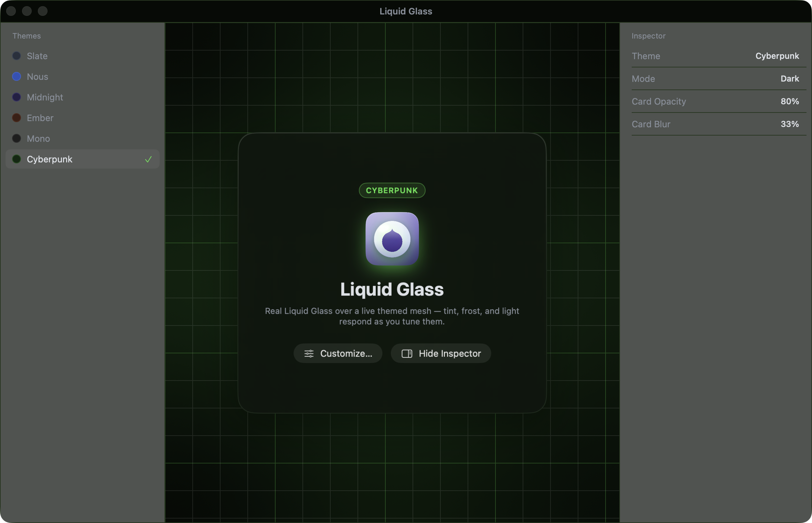Click the sliders icon on Customize button
812x523 pixels.
(309, 353)
